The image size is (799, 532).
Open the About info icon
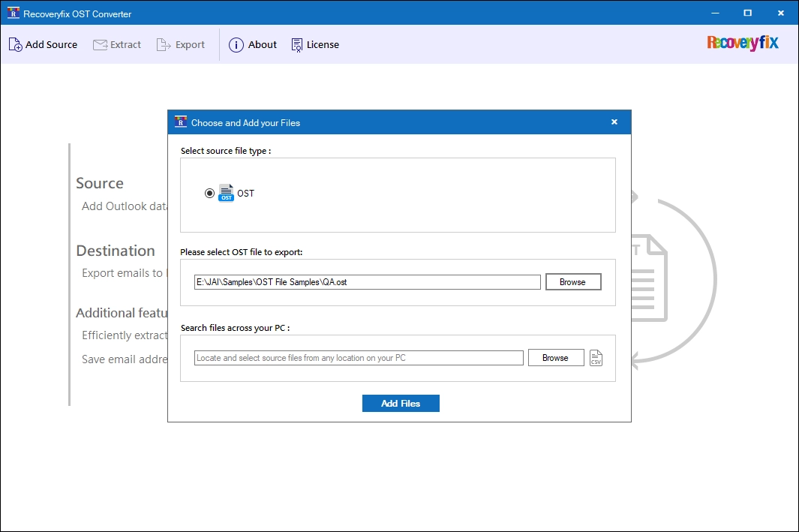point(236,45)
